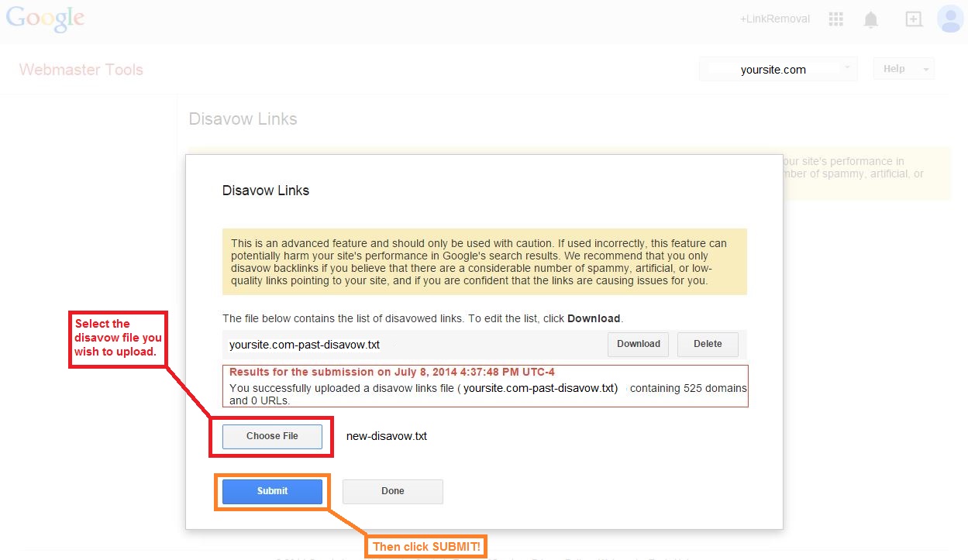This screenshot has height=560, width=968.
Task: Click the submission results date heading
Action: (x=392, y=373)
